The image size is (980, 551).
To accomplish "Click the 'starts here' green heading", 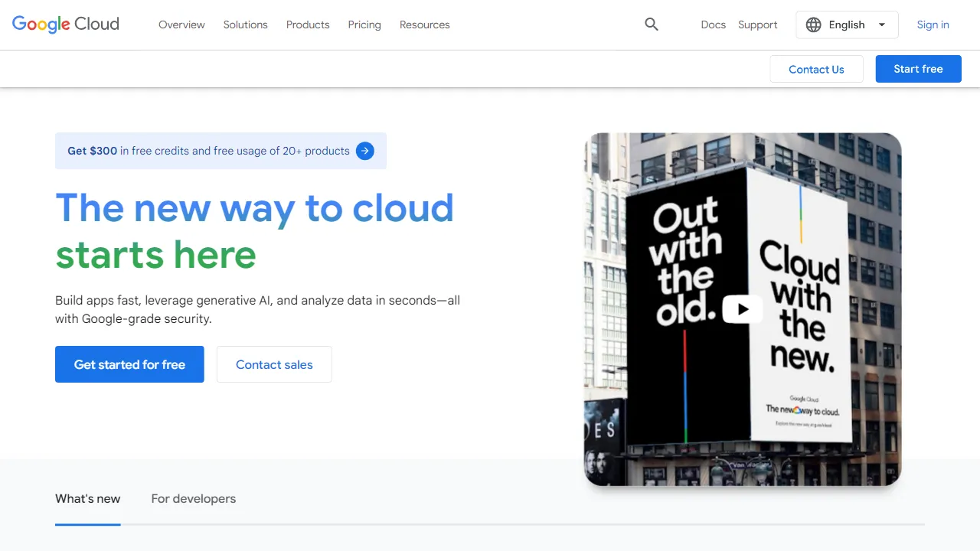I will (x=155, y=255).
